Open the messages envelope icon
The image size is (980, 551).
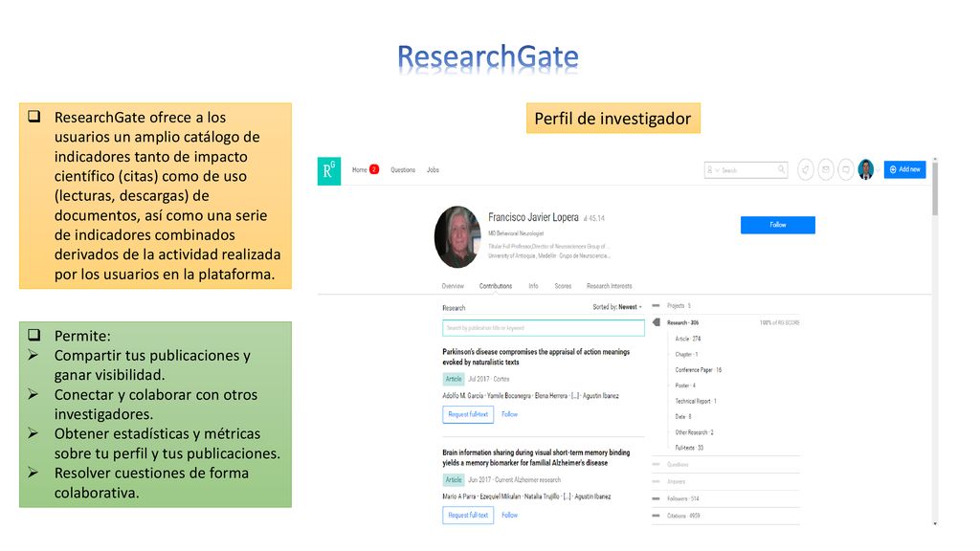click(x=826, y=169)
